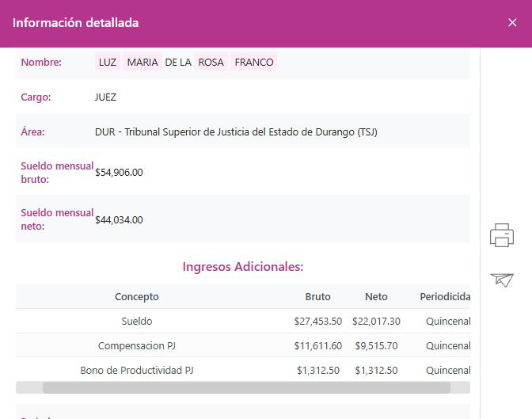The width and height of the screenshot is (532, 419).
Task: Close the Información detallada dialog
Action: 512,23
